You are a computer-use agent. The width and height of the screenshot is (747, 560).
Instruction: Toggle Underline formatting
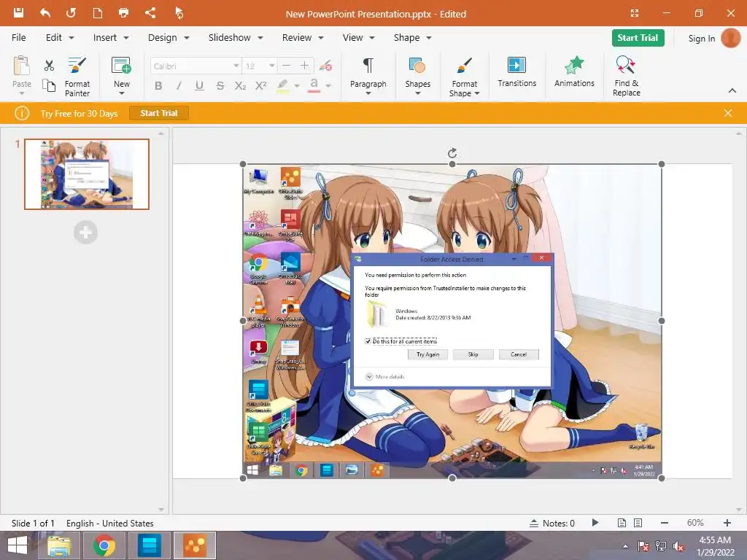pyautogui.click(x=200, y=86)
